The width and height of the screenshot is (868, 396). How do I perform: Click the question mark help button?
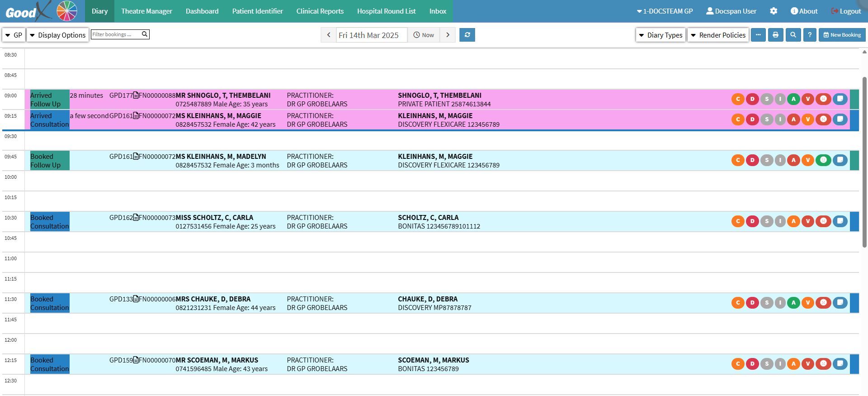(810, 35)
